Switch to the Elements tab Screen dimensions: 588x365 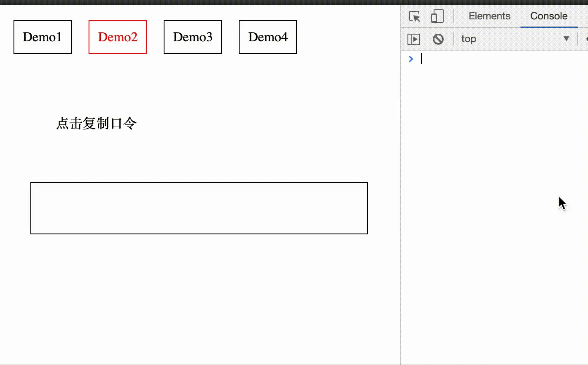[x=489, y=16]
